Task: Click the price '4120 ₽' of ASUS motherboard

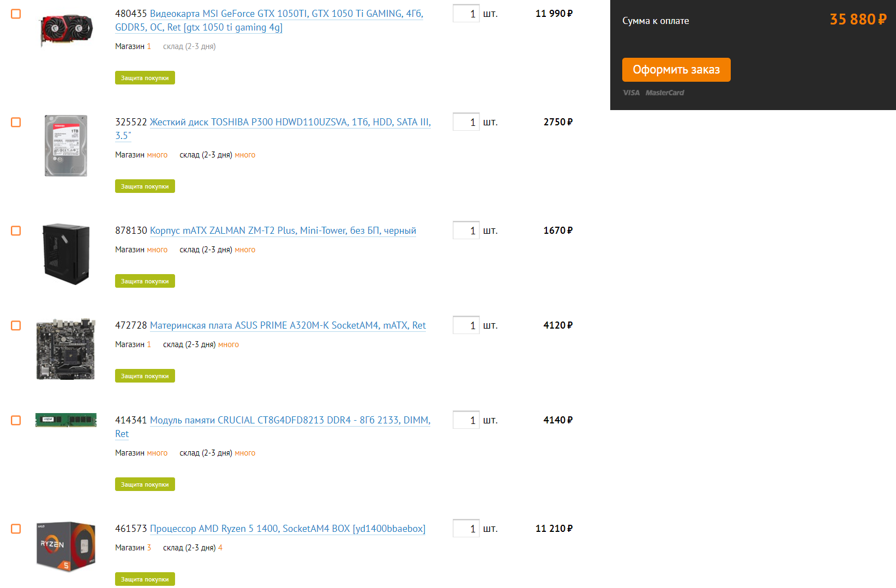Action: coord(558,325)
